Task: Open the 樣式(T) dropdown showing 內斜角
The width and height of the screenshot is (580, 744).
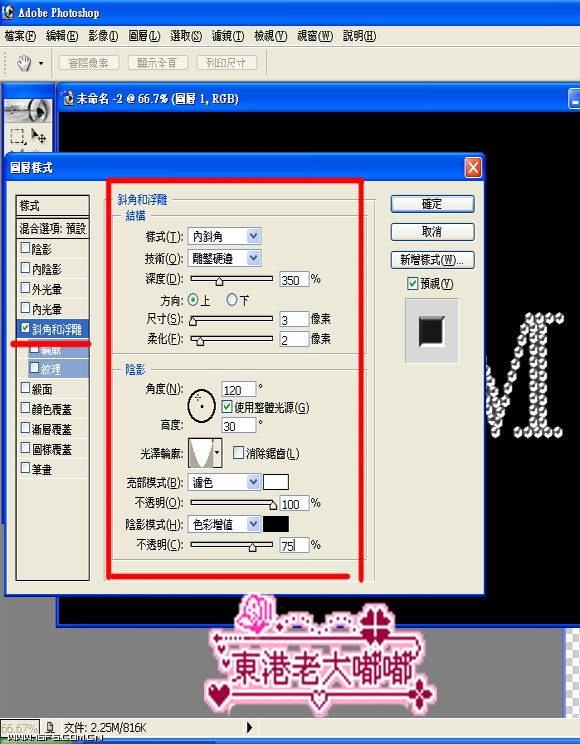Action: (225, 236)
